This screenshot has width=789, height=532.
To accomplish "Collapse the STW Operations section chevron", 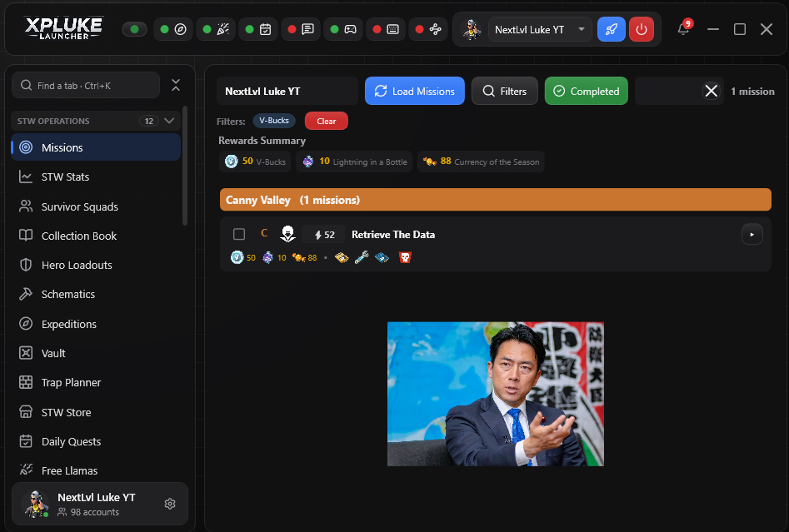I will pos(169,121).
